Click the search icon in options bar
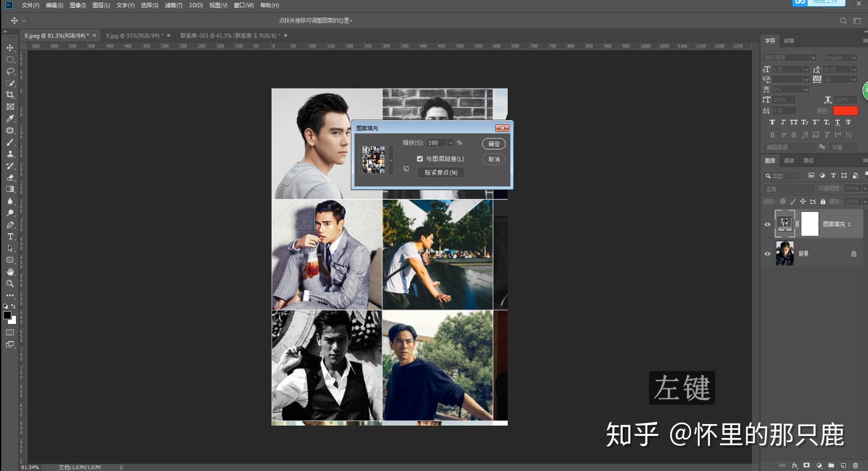 pos(843,21)
